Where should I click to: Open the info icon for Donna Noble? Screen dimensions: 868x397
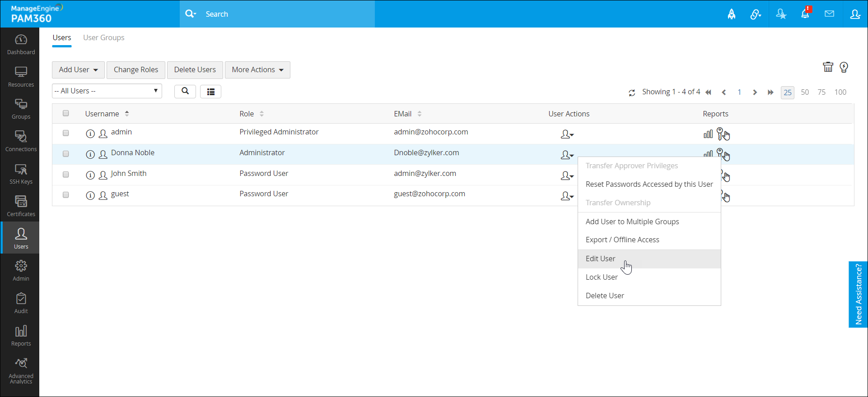90,154
